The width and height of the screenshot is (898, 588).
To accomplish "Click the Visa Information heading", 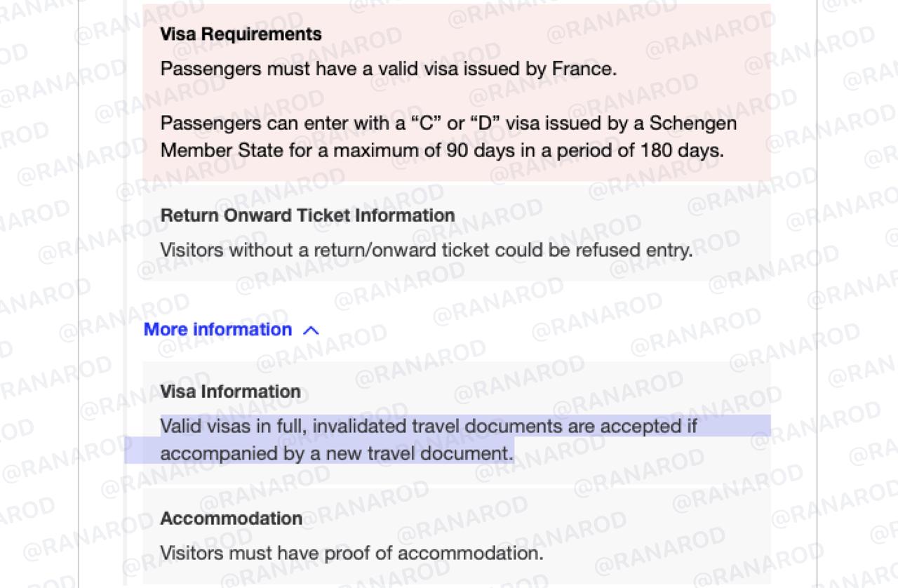I will pos(230,392).
